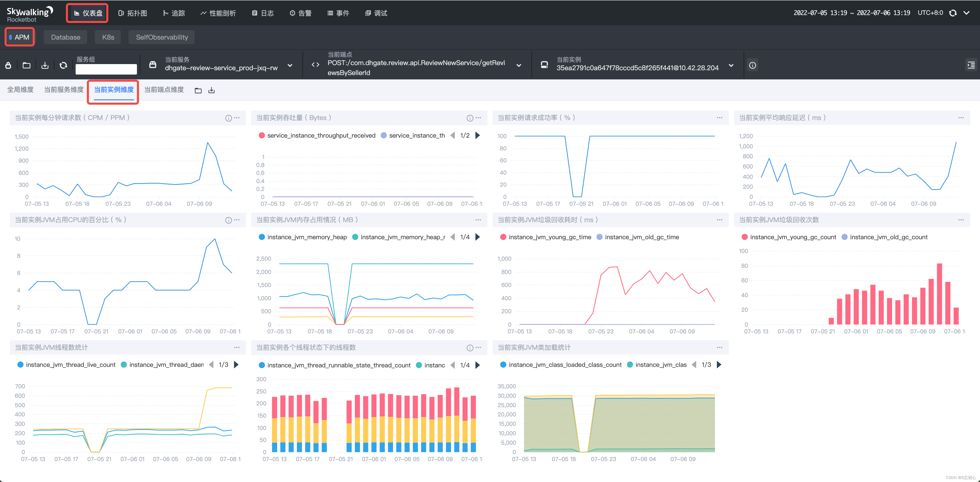Next legend page on JVM类加载统计 chart
This screenshot has width=980, height=482.
click(x=719, y=365)
